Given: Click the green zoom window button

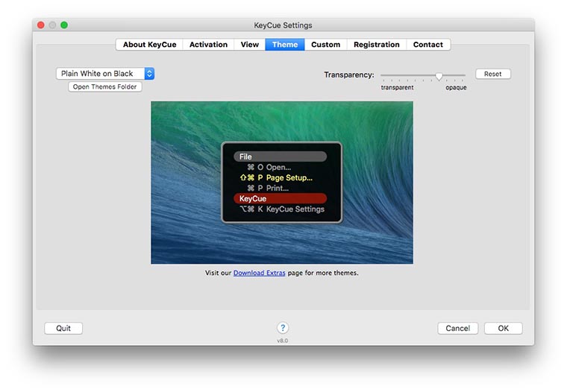Looking at the screenshot, I should point(64,25).
